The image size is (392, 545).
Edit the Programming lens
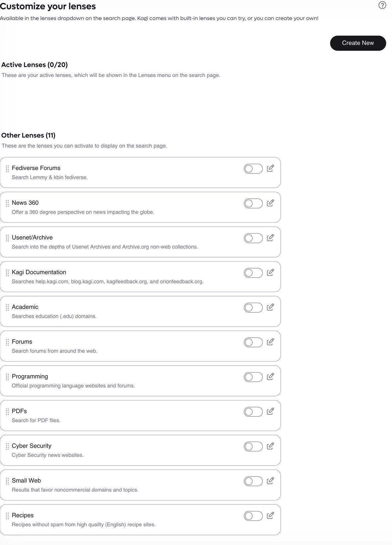click(x=270, y=377)
